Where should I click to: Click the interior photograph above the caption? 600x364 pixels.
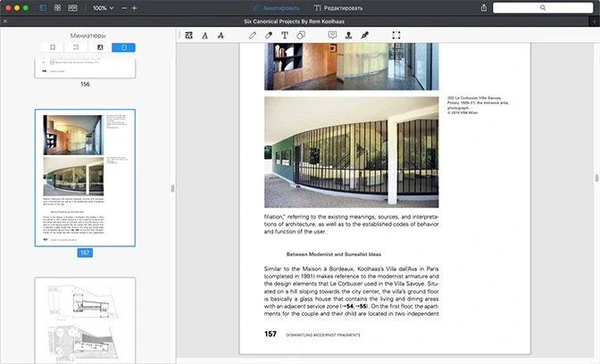[x=351, y=67]
